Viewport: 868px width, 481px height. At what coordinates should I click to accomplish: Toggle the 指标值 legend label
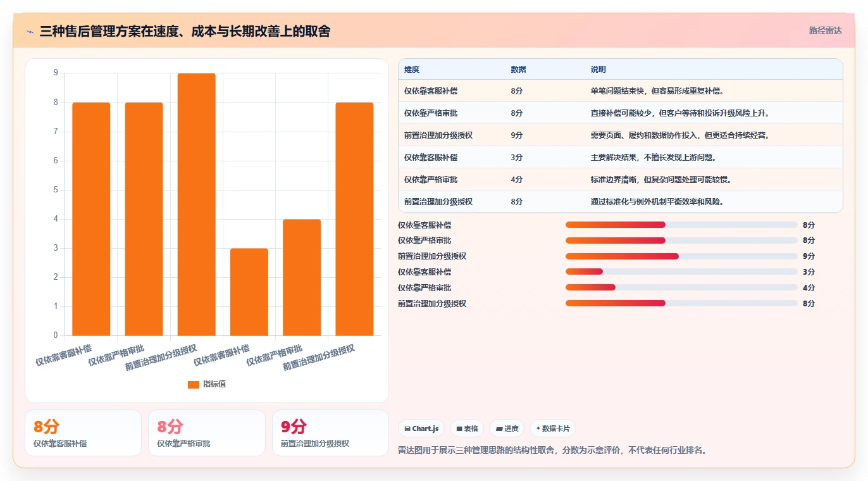tap(214, 384)
